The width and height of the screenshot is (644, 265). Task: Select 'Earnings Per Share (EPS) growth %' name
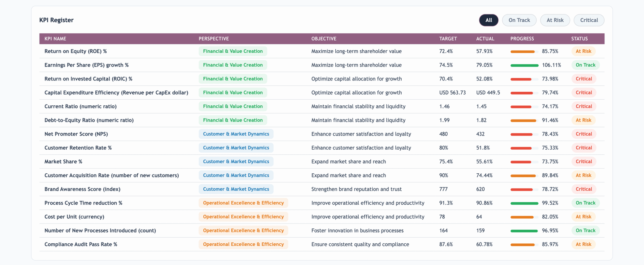coord(87,65)
